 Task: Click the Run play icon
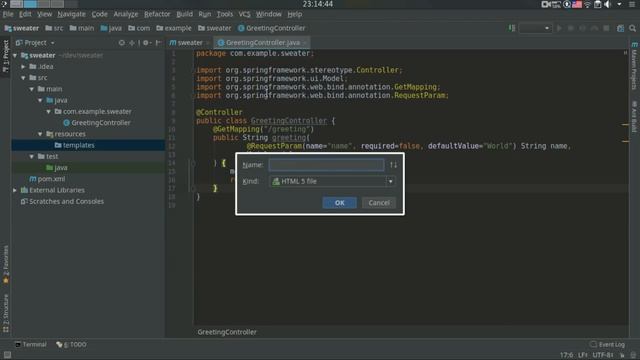point(559,28)
